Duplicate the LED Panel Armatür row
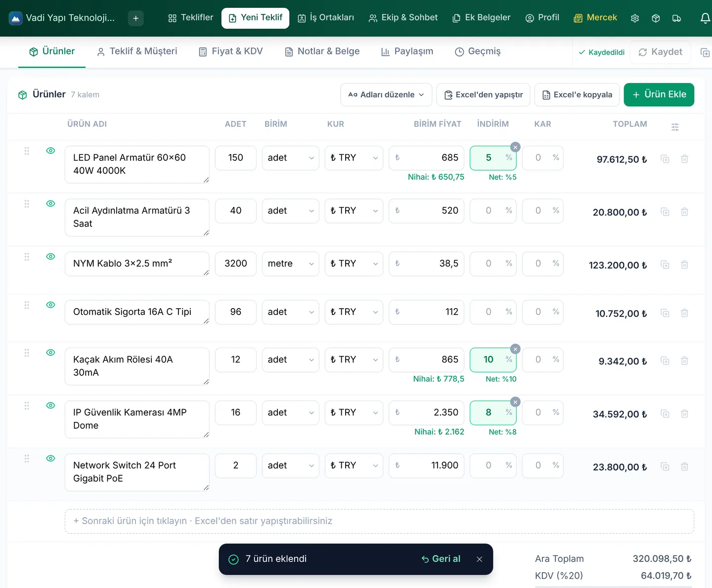The image size is (712, 588). pos(665,159)
